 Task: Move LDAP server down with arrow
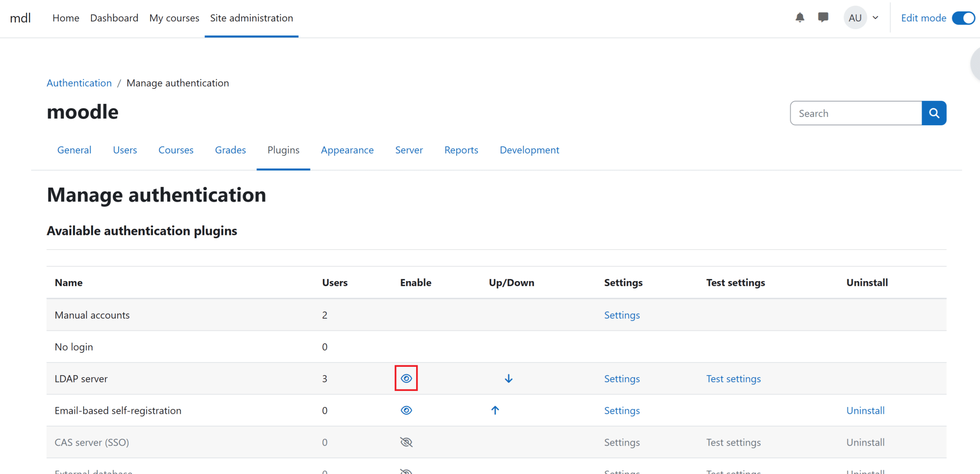[x=508, y=379]
